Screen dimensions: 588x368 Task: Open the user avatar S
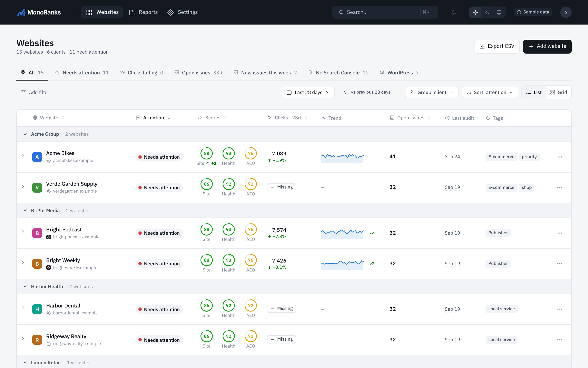click(566, 12)
